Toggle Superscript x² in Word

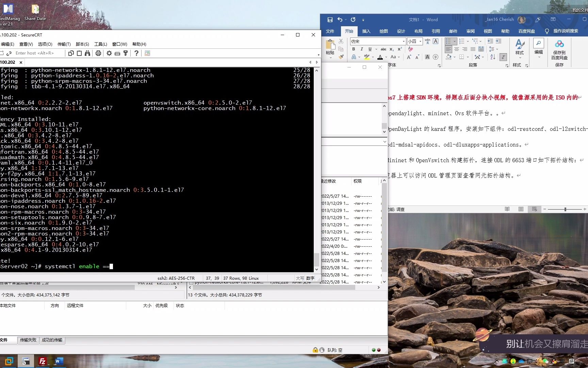point(400,49)
